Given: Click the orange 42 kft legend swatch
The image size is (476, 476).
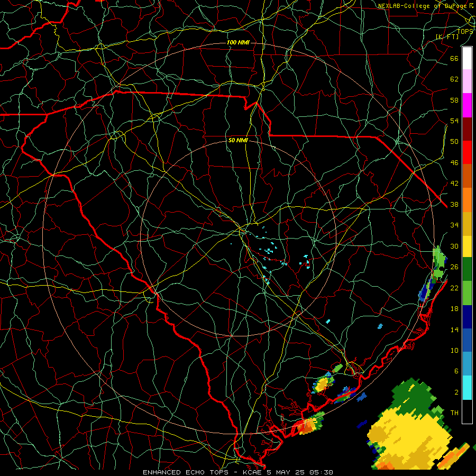Looking at the screenshot, I should point(467,200).
